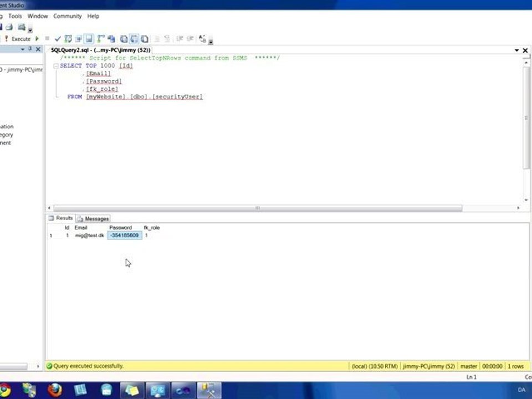Screen dimensions: 532x399
Task: Close the SQLQuery2.sql query window
Action: 525,50
